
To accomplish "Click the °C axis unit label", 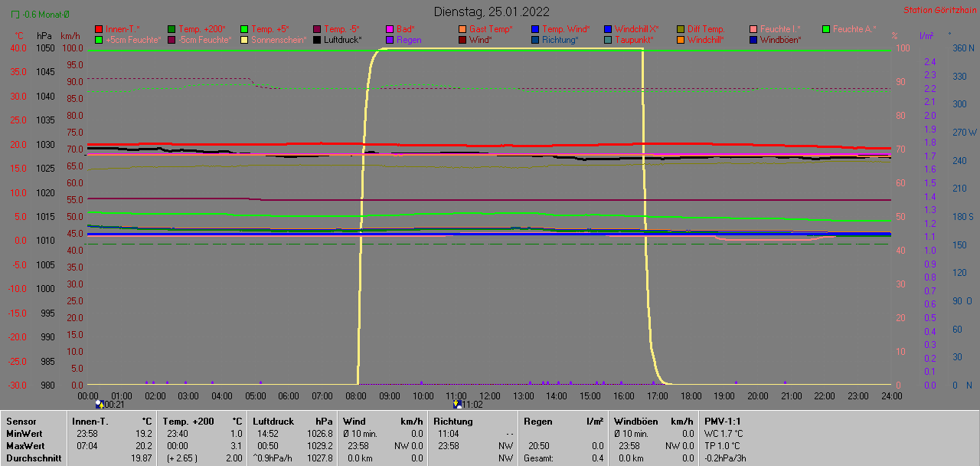I will point(20,36).
